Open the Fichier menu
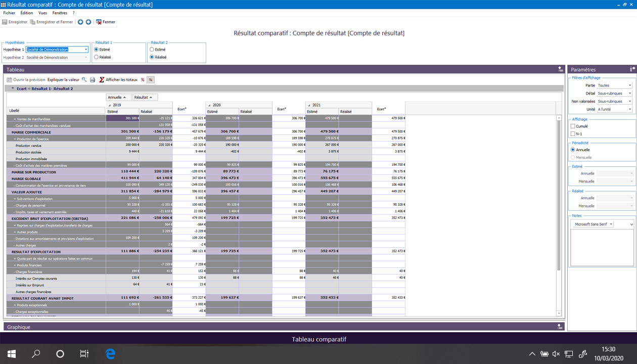Image resolution: width=637 pixels, height=364 pixels. [x=9, y=13]
